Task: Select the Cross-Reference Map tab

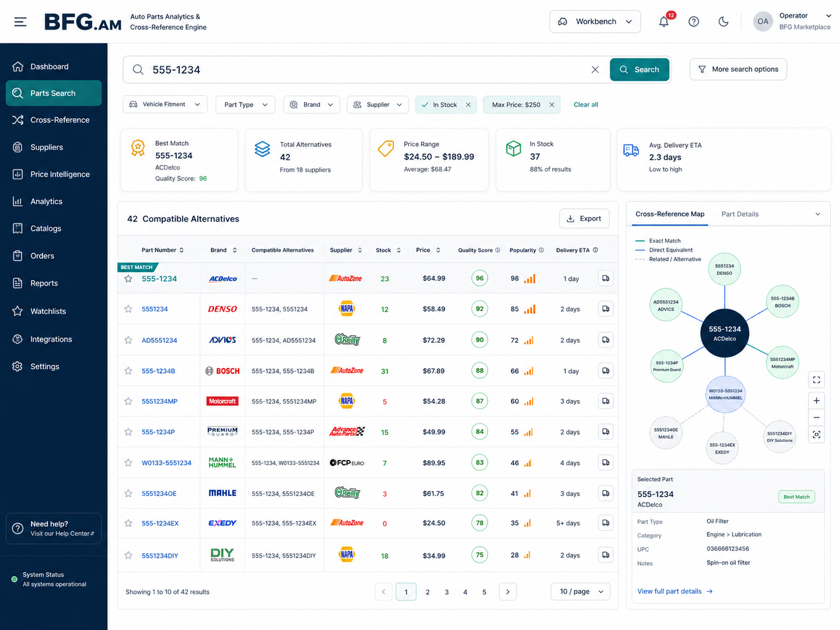Action: (669, 214)
